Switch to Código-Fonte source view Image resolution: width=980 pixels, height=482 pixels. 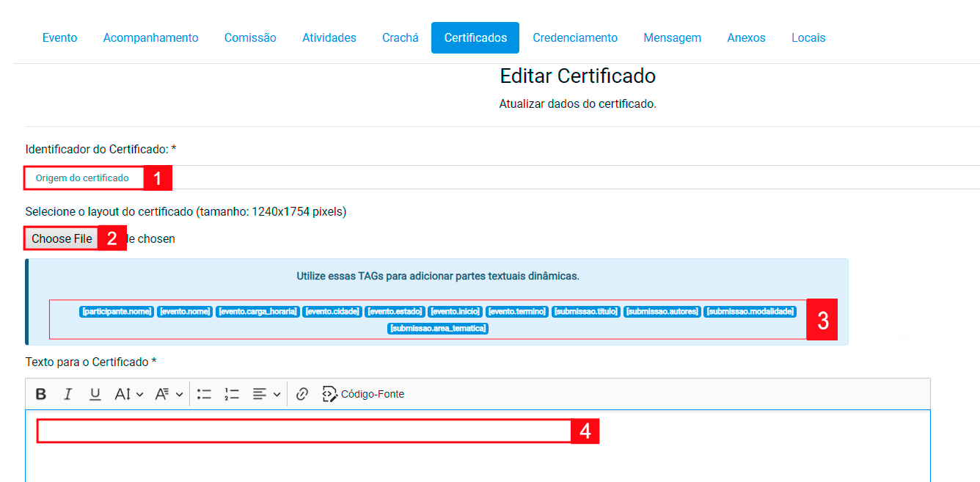coord(363,394)
